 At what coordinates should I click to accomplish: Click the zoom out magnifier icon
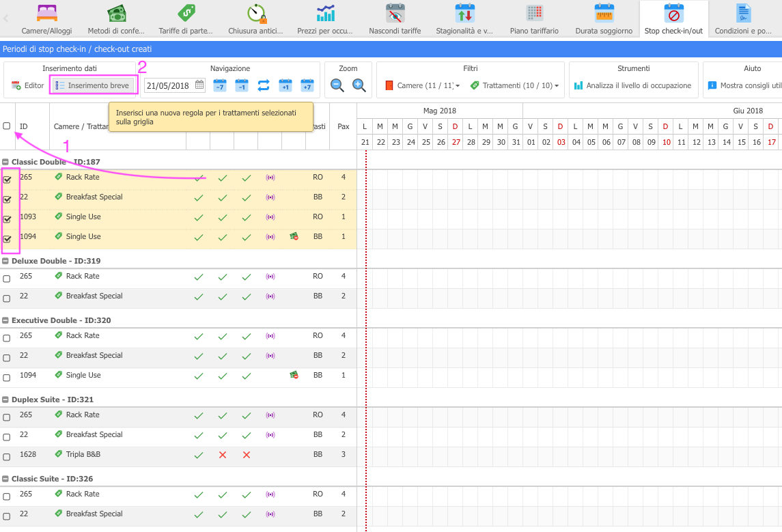click(x=337, y=85)
